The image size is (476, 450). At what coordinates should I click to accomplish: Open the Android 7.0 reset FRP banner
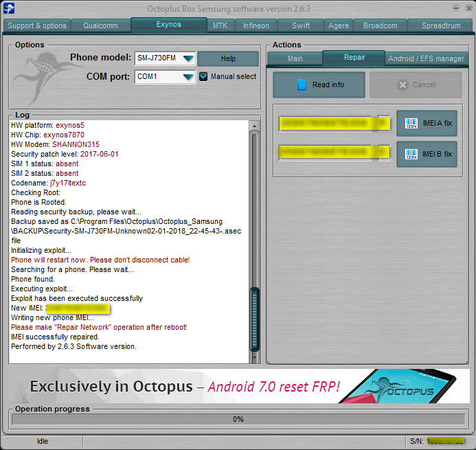[238, 386]
